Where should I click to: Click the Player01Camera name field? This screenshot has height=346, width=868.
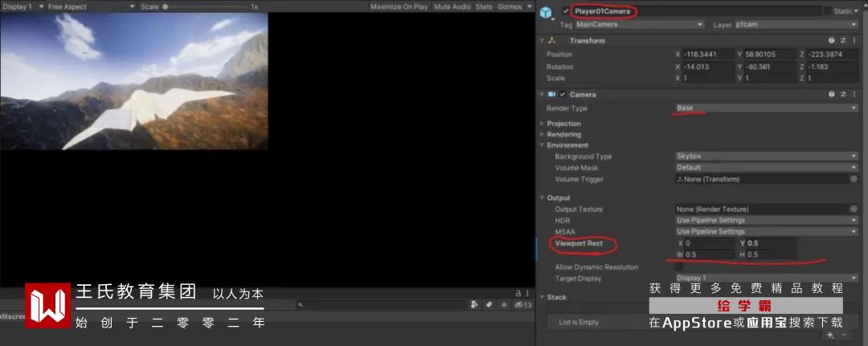tap(695, 11)
